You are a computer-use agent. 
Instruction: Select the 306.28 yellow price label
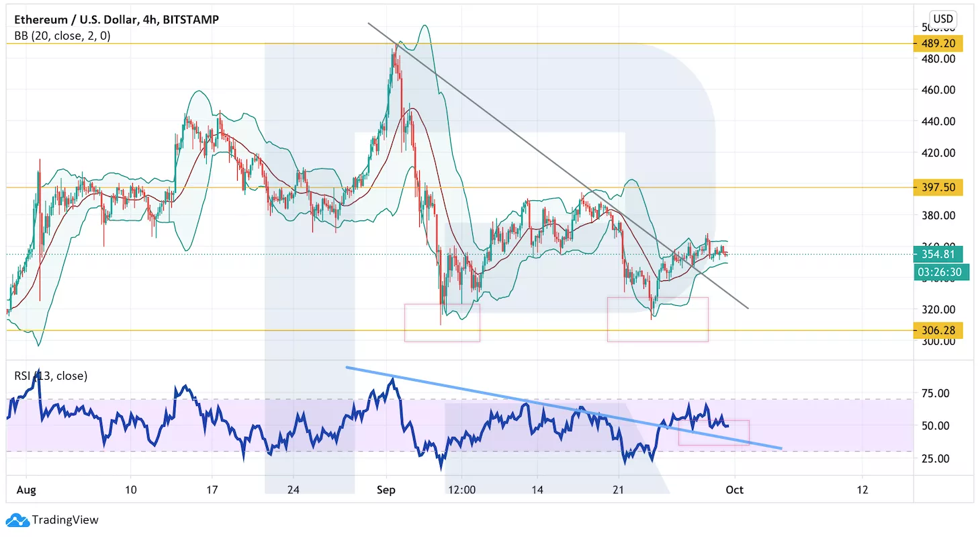(938, 330)
